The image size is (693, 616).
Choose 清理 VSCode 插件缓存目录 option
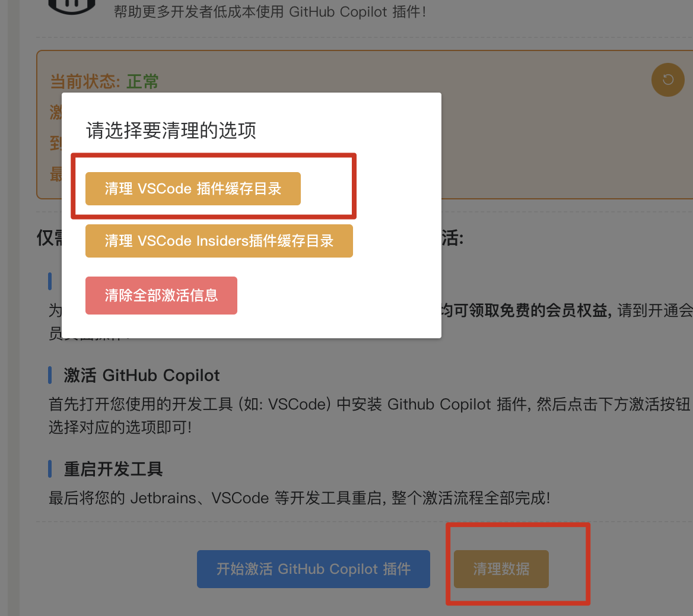(x=193, y=188)
